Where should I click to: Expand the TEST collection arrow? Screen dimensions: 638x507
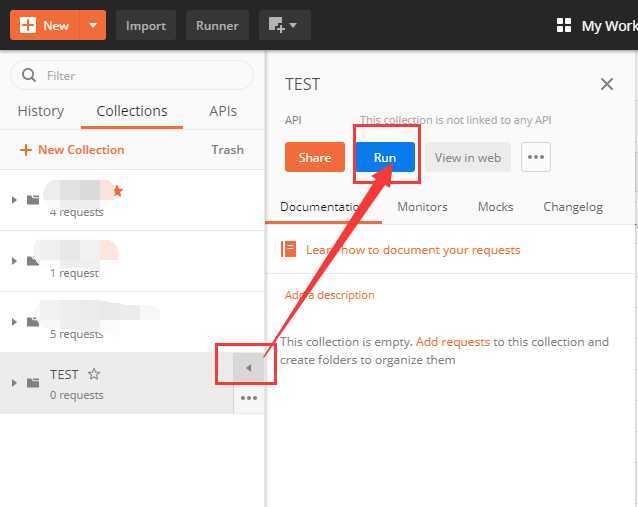click(14, 383)
